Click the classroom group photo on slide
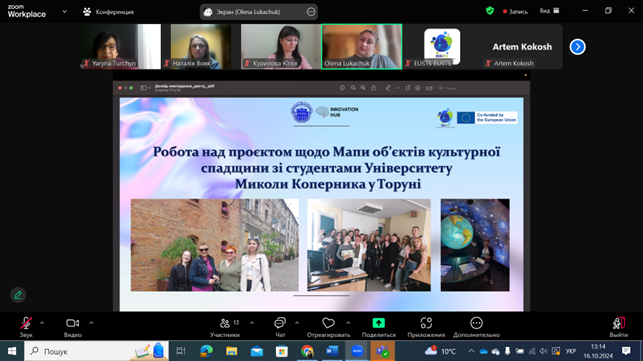Screen dimensions: 643x361 tap(369, 245)
